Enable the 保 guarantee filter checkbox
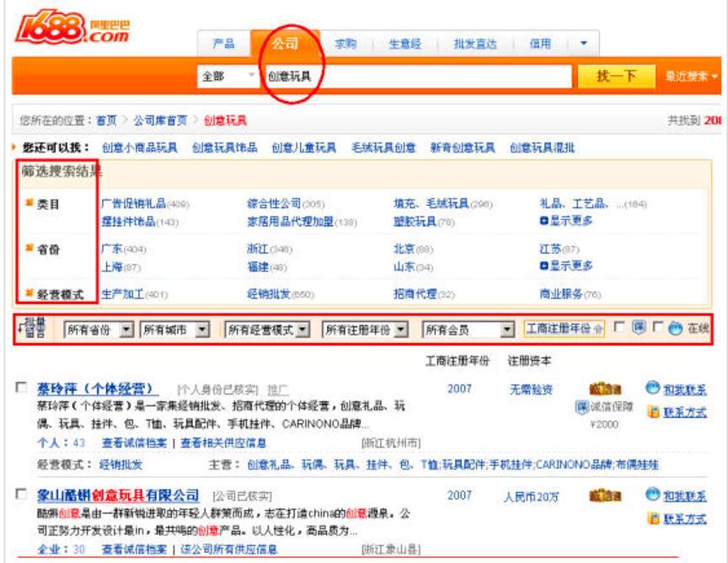Viewport: 728px width, 563px height. (x=619, y=326)
